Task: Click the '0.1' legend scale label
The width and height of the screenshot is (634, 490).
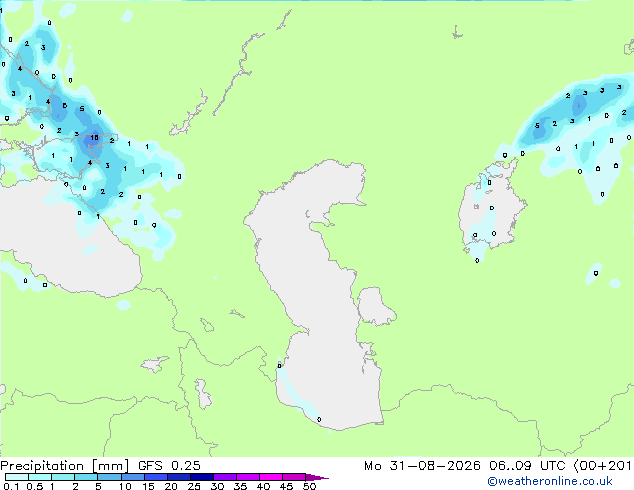Action: pos(11,486)
